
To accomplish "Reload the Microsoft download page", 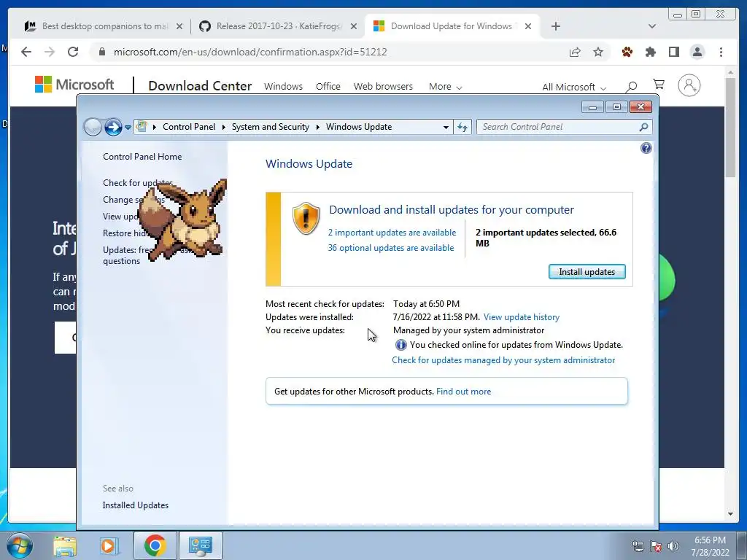I will [73, 52].
